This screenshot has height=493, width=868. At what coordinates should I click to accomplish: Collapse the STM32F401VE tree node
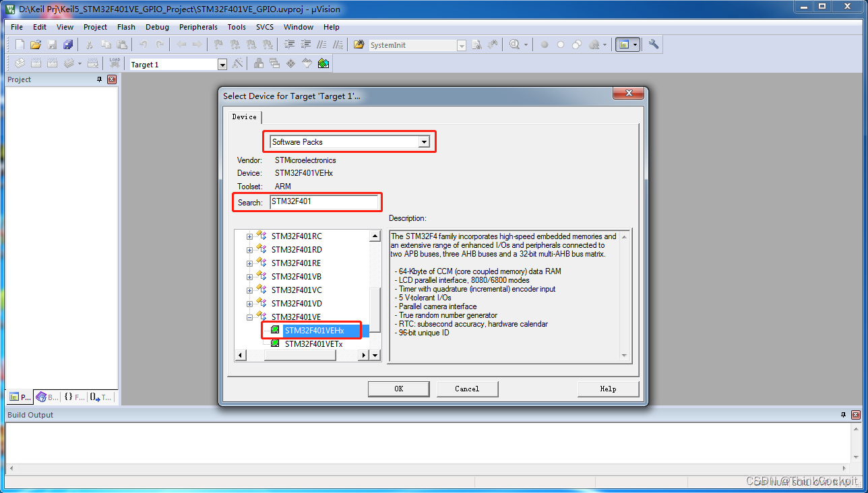click(249, 317)
